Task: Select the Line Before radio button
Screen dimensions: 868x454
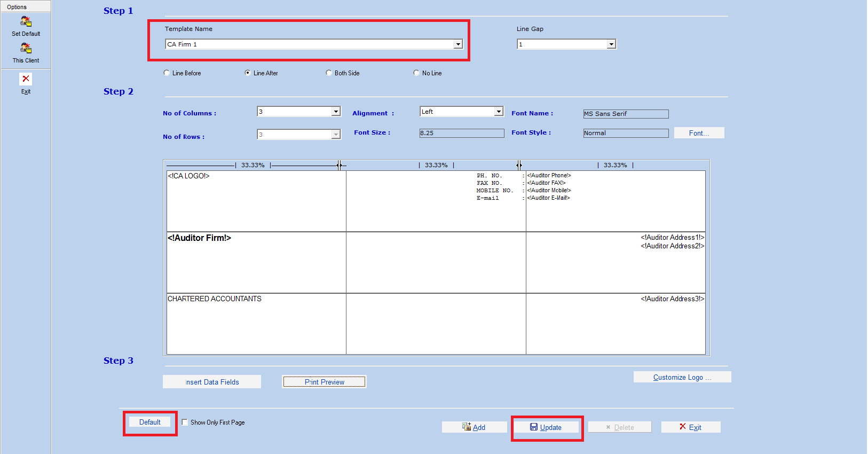Action: pyautogui.click(x=167, y=73)
